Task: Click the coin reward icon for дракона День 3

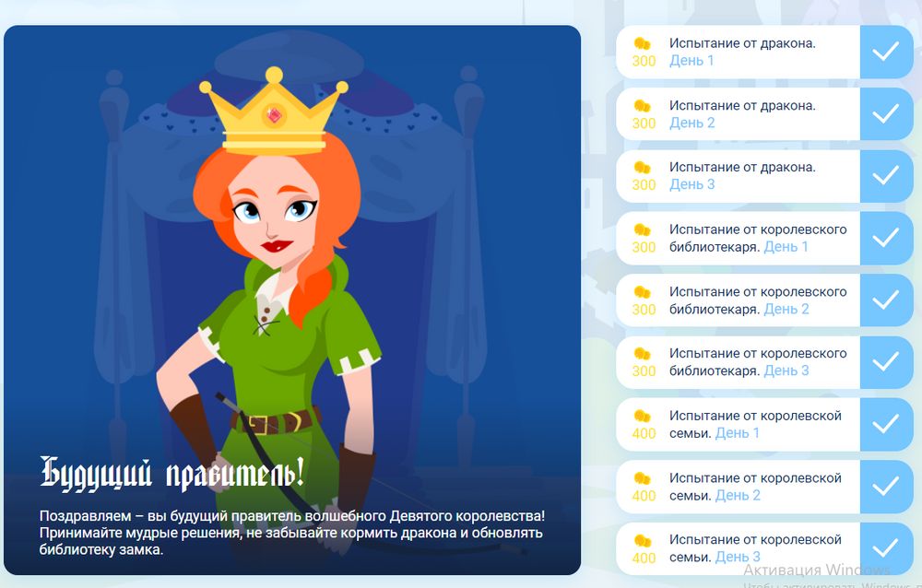Action: 643,170
